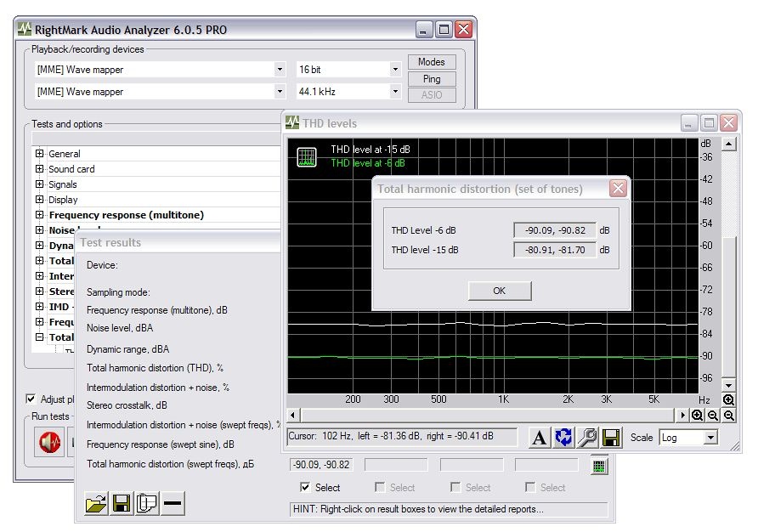Image resolution: width=758 pixels, height=532 pixels.
Task: Expand the Sound card tree node
Action: (40, 169)
